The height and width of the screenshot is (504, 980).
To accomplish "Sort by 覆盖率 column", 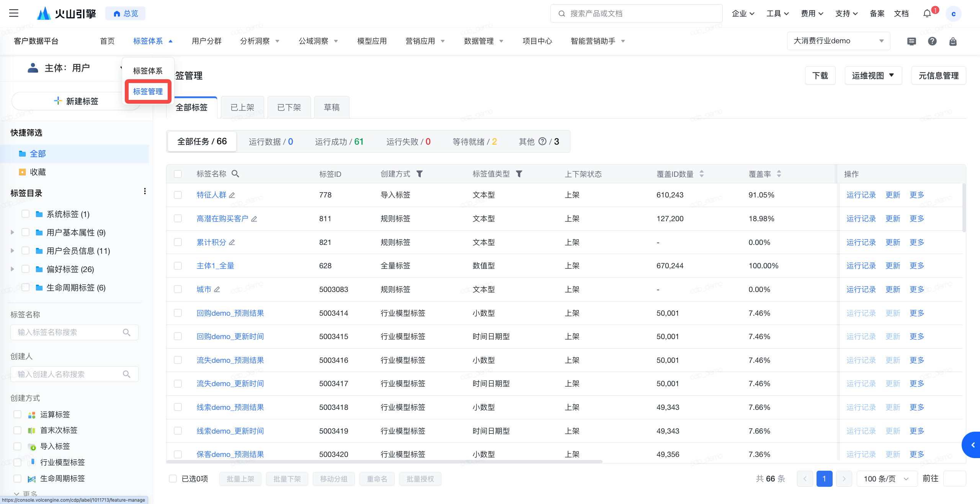I will 779,174.
